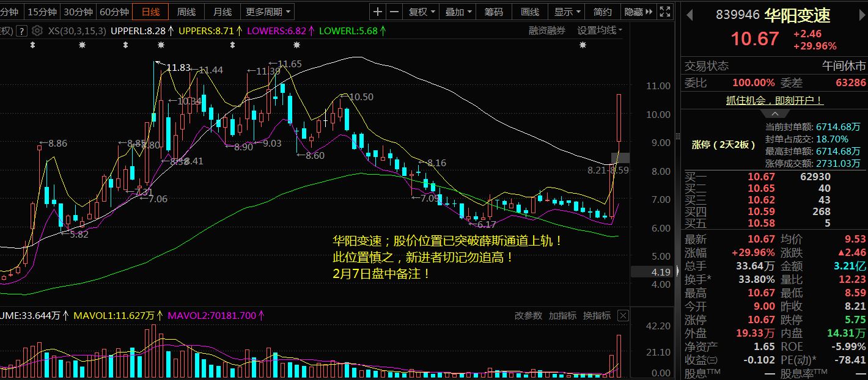This screenshot has width=868, height=380.
Task: Open the 复权 dropdown
Action: point(422,12)
